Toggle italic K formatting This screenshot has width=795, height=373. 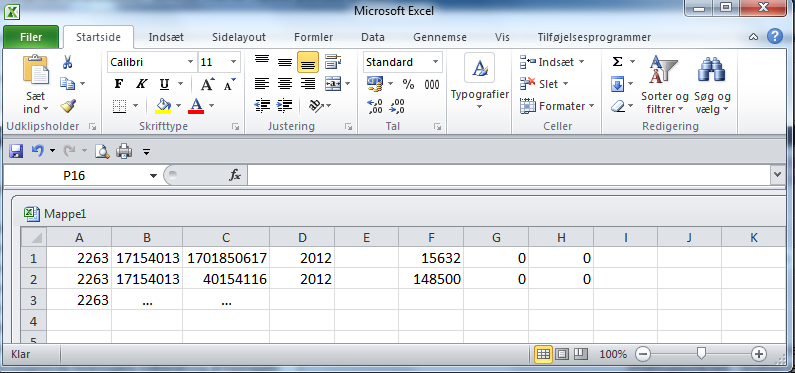click(x=141, y=84)
